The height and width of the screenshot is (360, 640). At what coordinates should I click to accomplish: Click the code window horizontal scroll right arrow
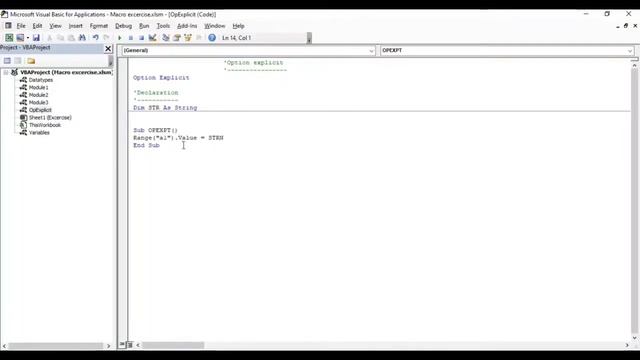point(627,345)
